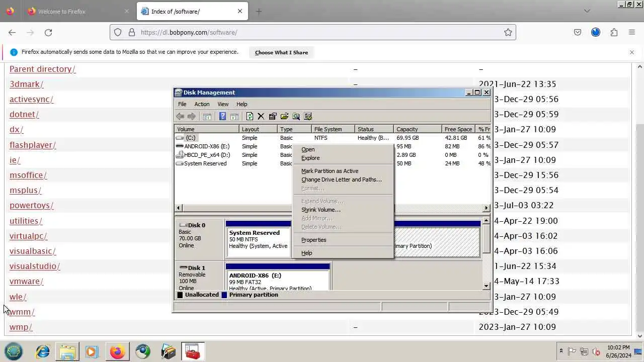Image resolution: width=644 pixels, height=362 pixels.
Task: Open Disk Management's Help menu in the menu bar
Action: click(x=242, y=104)
